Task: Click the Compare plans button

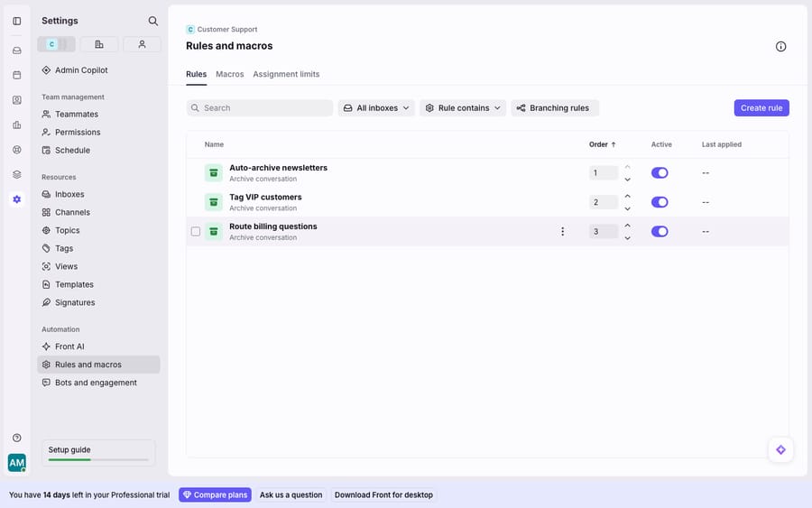Action: (x=215, y=494)
